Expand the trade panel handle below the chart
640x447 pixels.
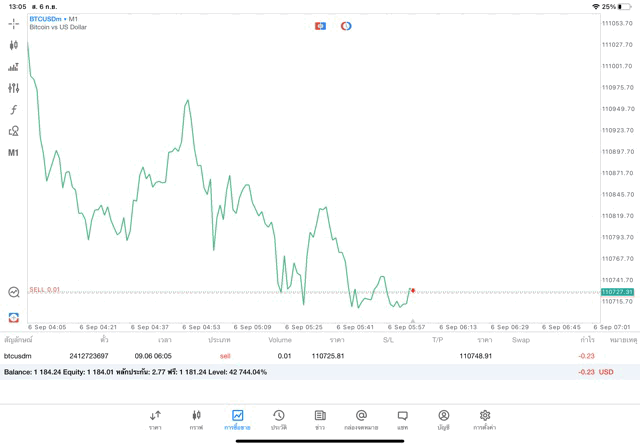pyautogui.click(x=413, y=322)
